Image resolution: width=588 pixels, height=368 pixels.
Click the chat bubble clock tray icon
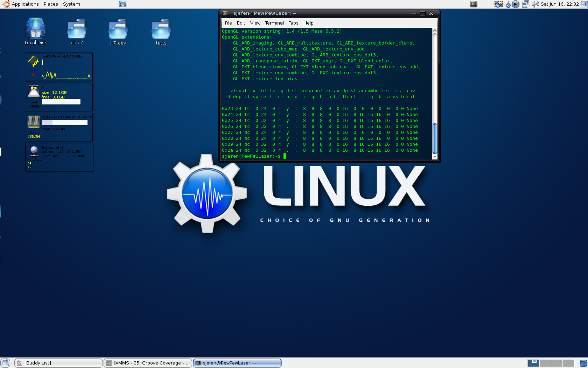pyautogui.click(x=507, y=5)
